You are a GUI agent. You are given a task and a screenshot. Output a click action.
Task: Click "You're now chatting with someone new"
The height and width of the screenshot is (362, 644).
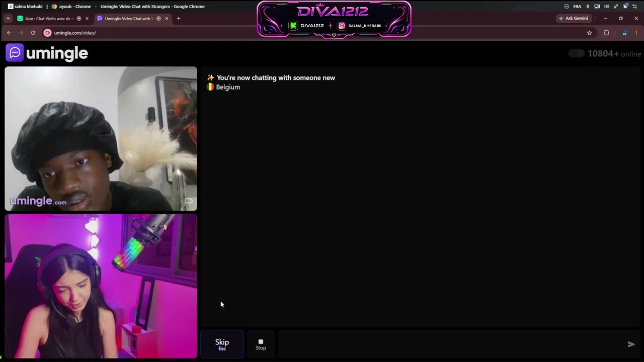pyautogui.click(x=276, y=78)
